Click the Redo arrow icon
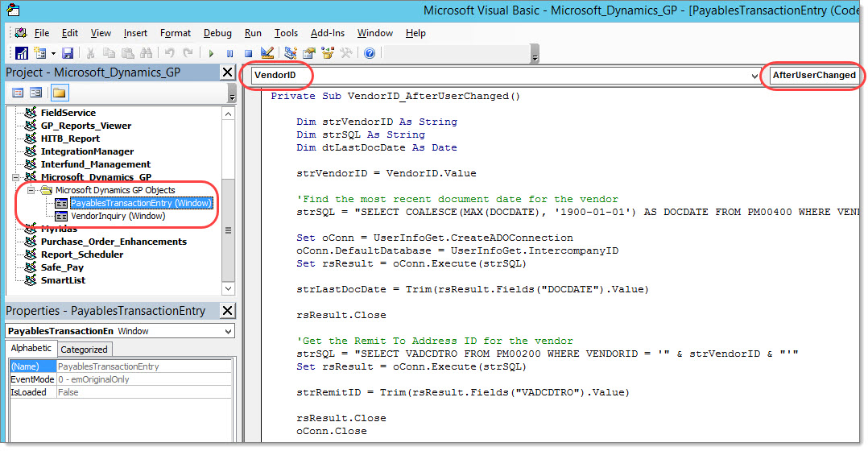Viewport: 868px width, 451px height. tap(188, 53)
